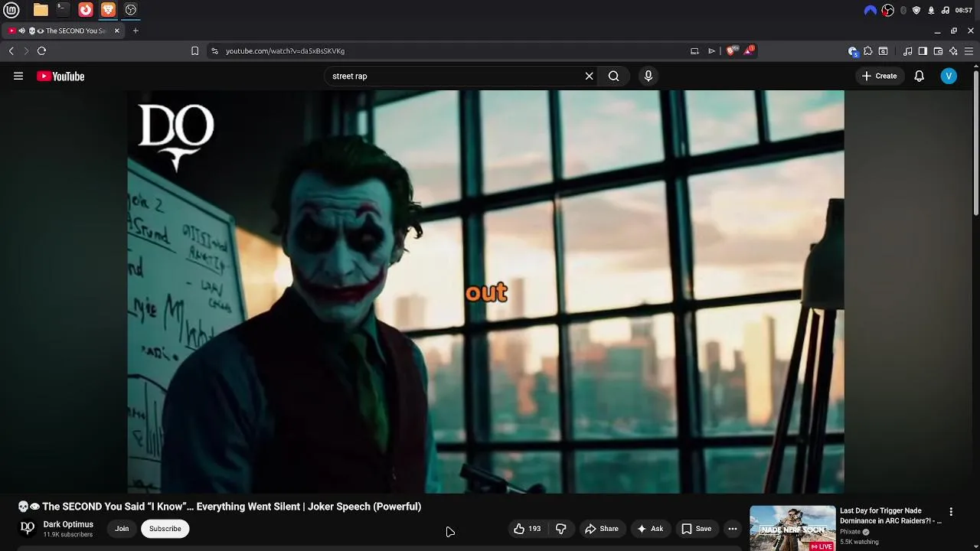This screenshot has height=551, width=980.
Task: Open the browser extensions puzzle icon
Action: pyautogui.click(x=867, y=51)
